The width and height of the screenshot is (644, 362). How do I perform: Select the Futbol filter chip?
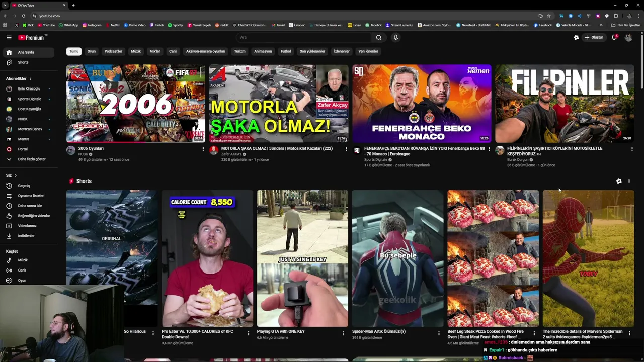click(x=286, y=51)
